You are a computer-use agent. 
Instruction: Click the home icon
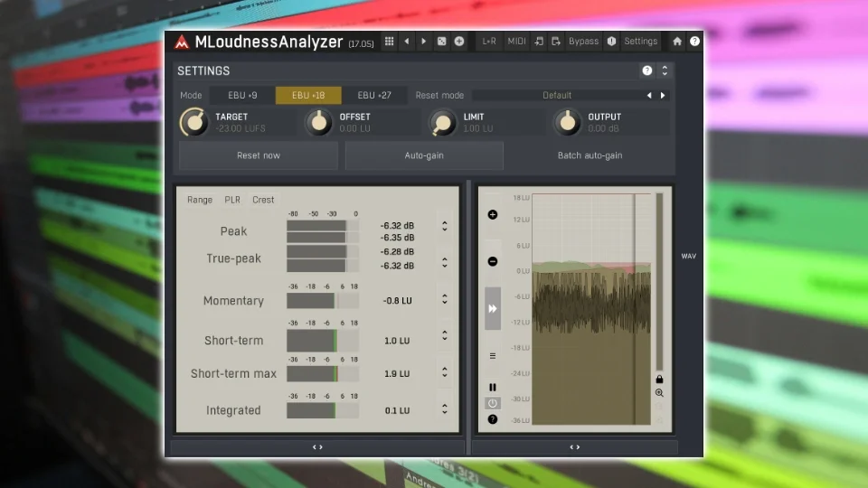point(677,41)
